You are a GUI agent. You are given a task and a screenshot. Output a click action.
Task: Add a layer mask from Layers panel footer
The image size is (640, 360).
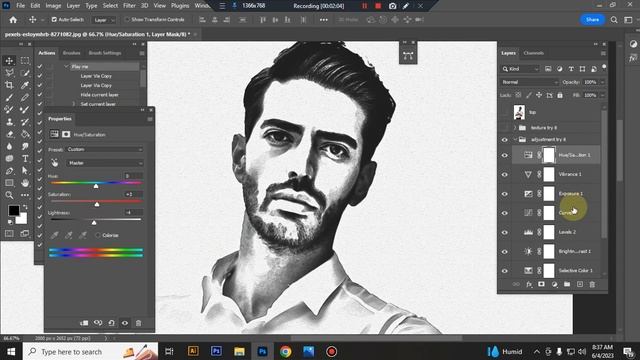point(541,284)
